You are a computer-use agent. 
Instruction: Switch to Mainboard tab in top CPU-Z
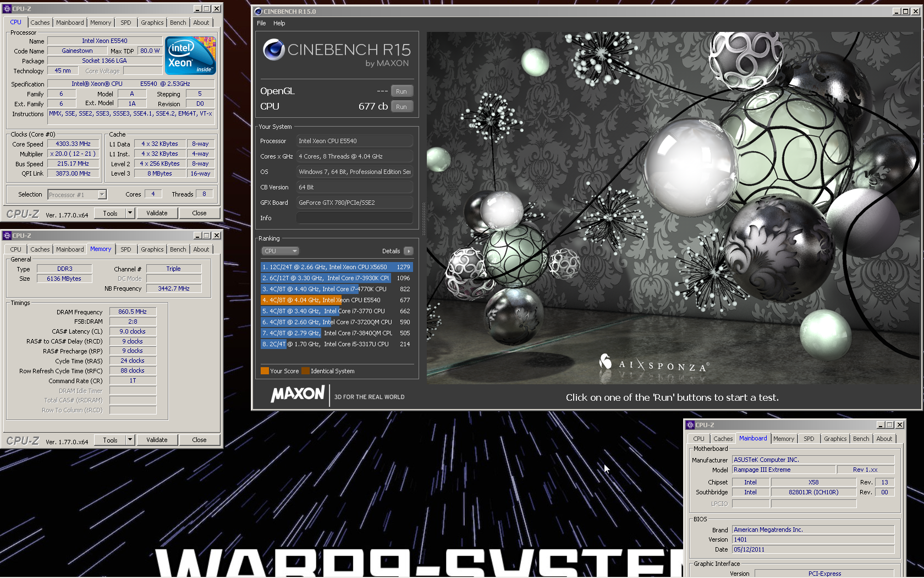click(x=70, y=23)
